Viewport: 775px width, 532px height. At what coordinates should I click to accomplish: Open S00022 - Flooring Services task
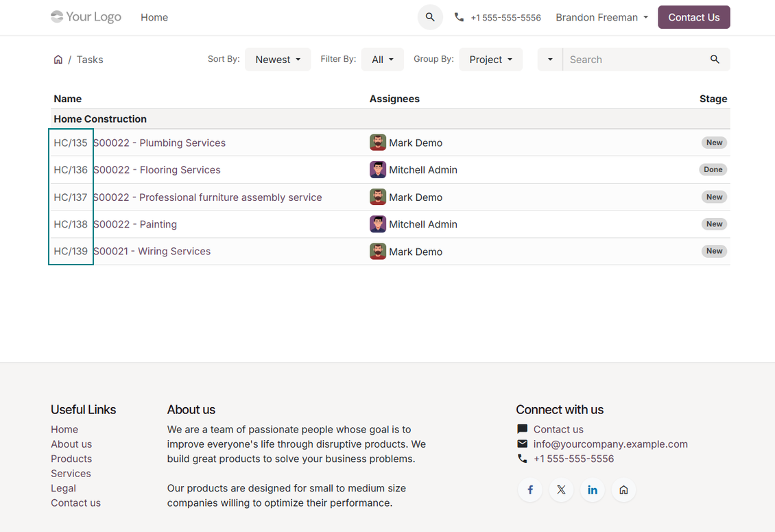click(156, 170)
